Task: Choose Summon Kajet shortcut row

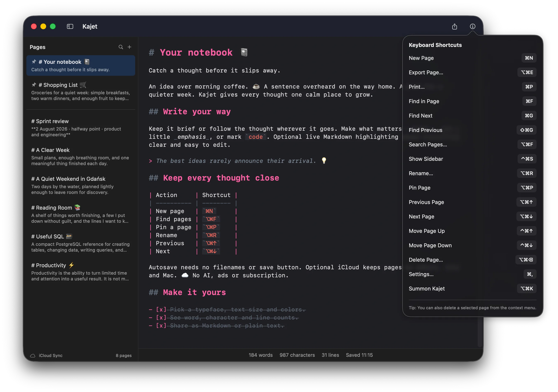Action: (x=472, y=288)
